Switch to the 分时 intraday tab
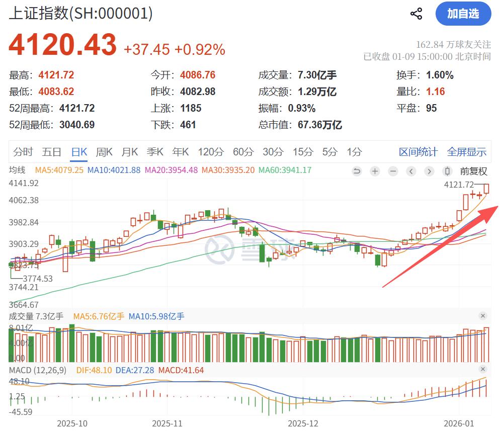 click(23, 152)
